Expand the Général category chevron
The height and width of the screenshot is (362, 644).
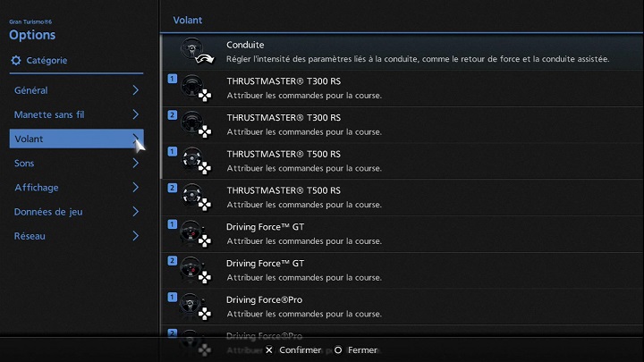[x=135, y=90]
